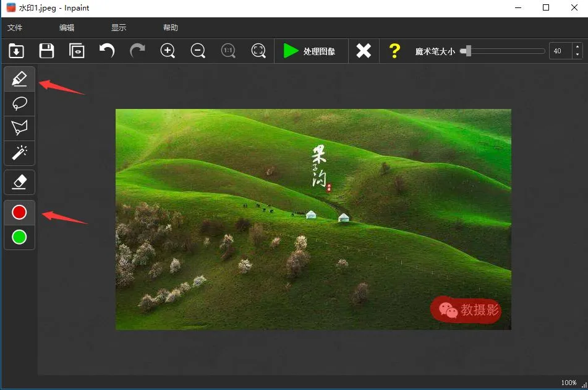The height and width of the screenshot is (390, 588).
Task: Click the 魔术笔大小 size slider
Action: [504, 51]
